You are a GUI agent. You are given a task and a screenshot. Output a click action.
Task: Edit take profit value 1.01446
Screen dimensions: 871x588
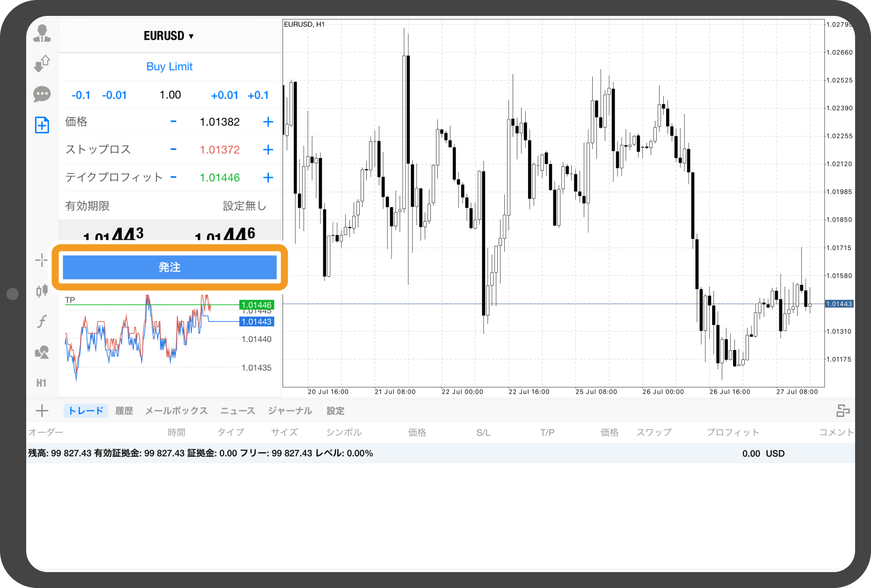[x=220, y=178]
